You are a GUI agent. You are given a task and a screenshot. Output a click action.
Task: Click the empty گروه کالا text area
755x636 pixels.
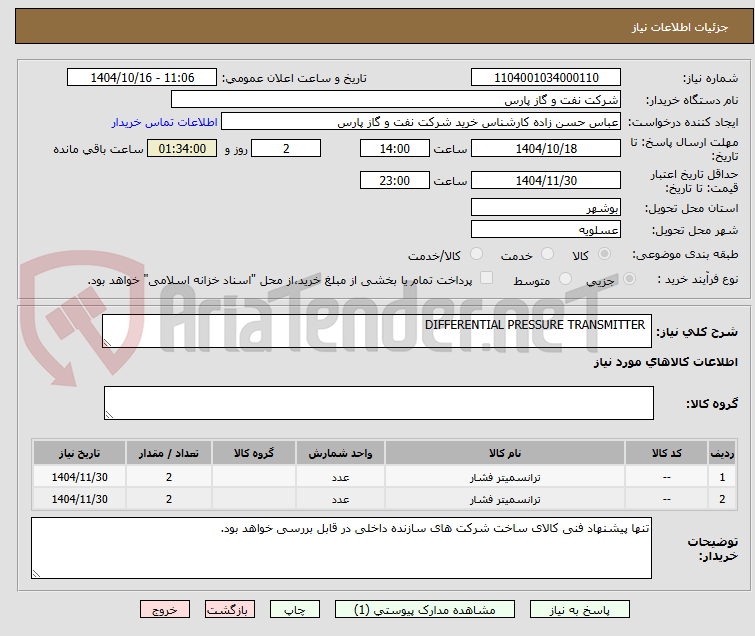pyautogui.click(x=379, y=403)
